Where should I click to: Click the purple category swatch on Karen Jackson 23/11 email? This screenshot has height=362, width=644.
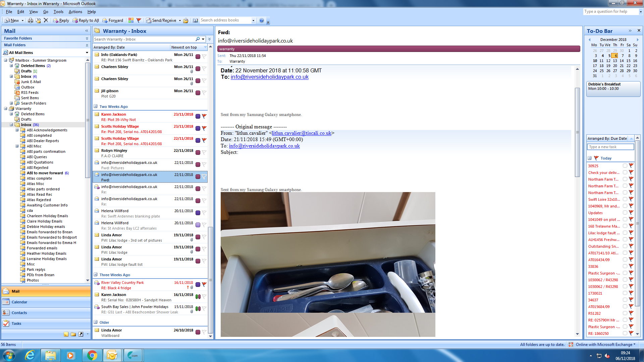(198, 116)
